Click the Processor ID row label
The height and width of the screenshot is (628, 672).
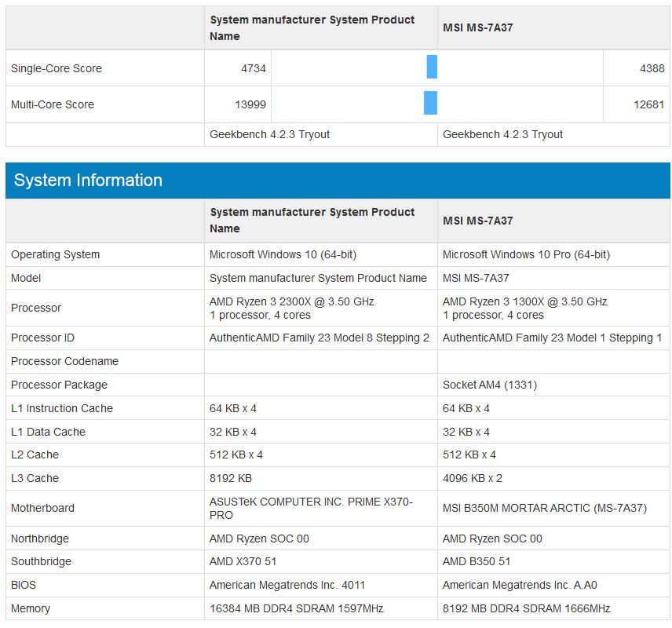42,338
